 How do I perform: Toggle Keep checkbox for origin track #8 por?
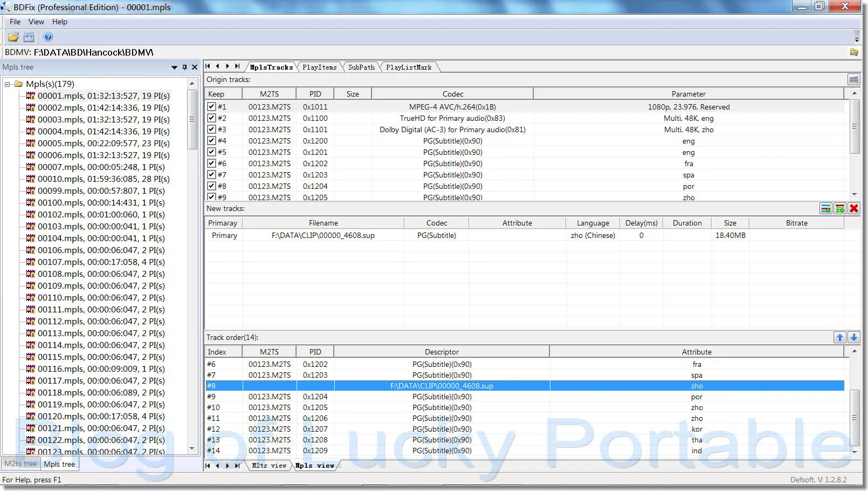pyautogui.click(x=212, y=186)
